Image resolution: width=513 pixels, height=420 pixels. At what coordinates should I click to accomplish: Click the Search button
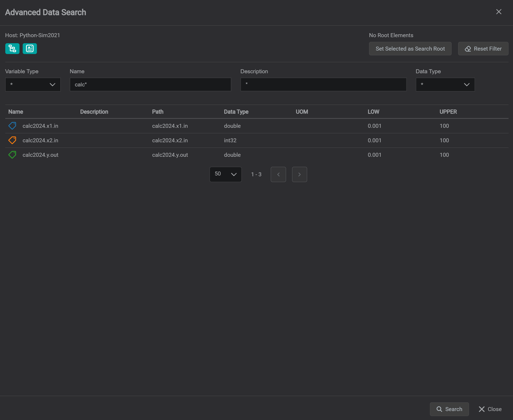(449, 409)
